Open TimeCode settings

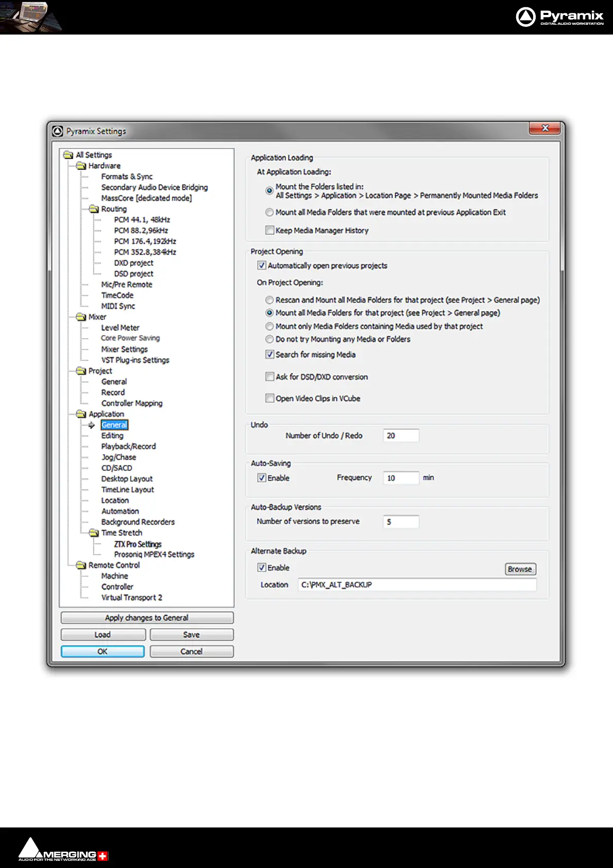[x=117, y=295]
